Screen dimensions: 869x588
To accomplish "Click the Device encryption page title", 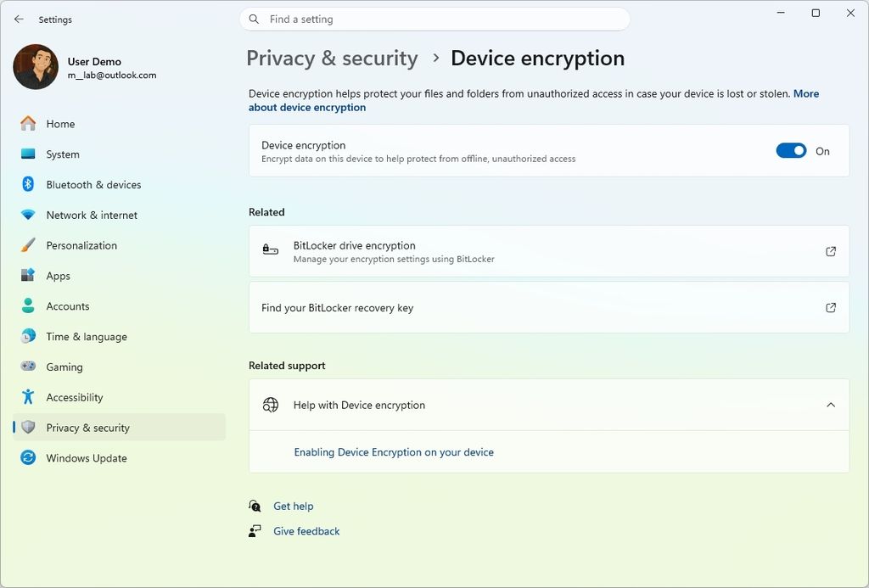I will pos(537,59).
